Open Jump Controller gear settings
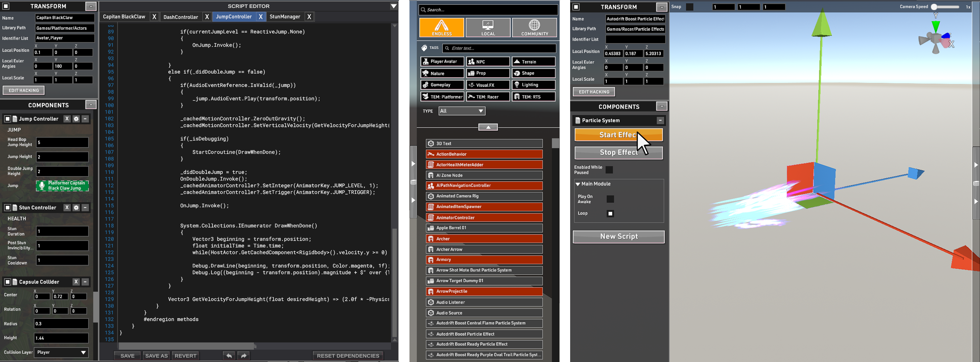Viewport: 980px width, 362px height. point(76,119)
